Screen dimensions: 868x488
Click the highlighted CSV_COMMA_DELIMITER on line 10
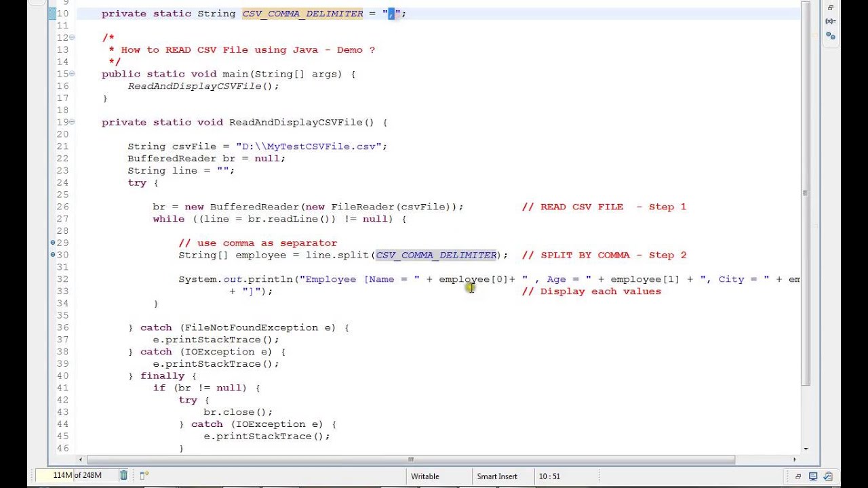coord(302,14)
